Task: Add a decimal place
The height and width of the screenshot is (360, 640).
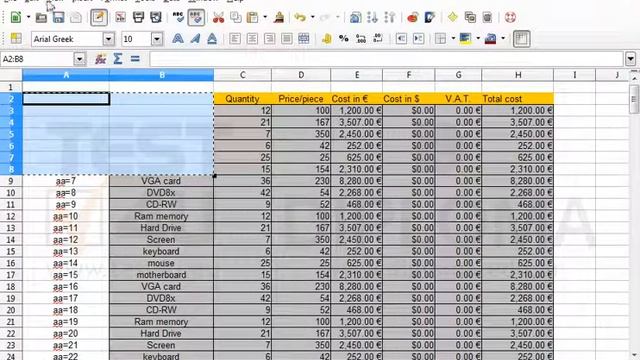Action: (x=361, y=39)
